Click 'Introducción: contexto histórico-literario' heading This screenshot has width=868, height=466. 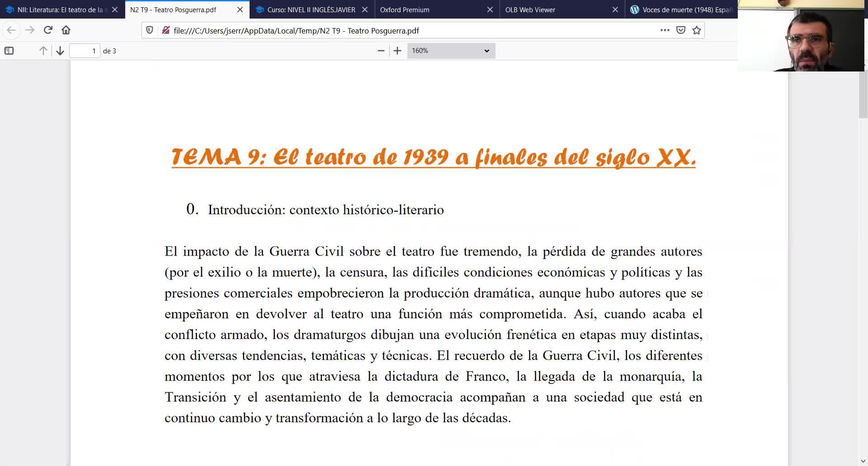325,210
